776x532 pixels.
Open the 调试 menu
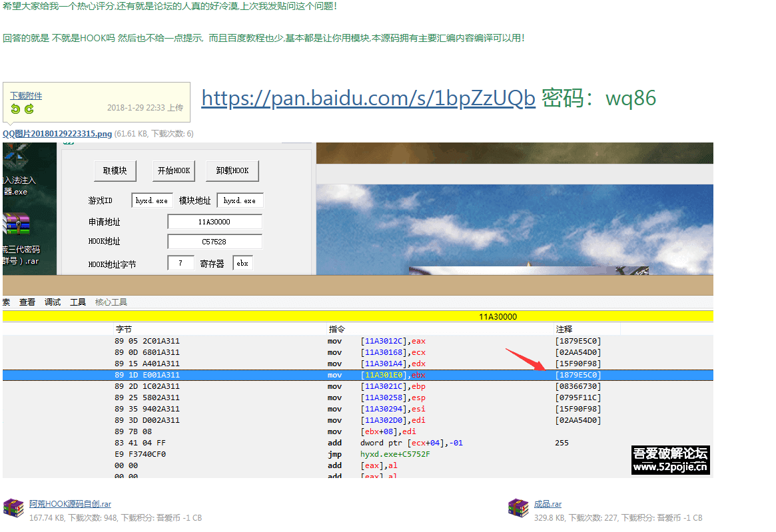coord(52,302)
